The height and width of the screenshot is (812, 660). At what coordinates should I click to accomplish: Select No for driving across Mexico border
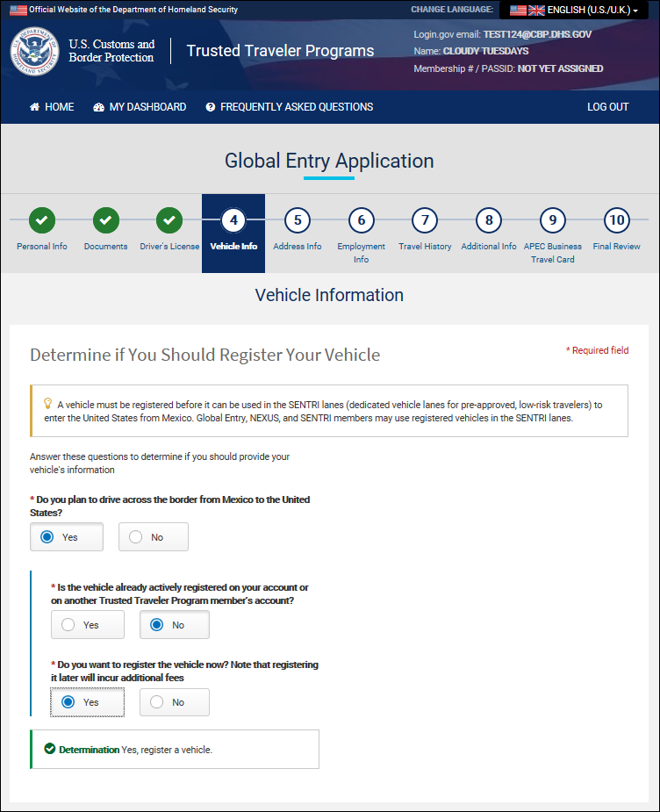pyautogui.click(x=154, y=537)
